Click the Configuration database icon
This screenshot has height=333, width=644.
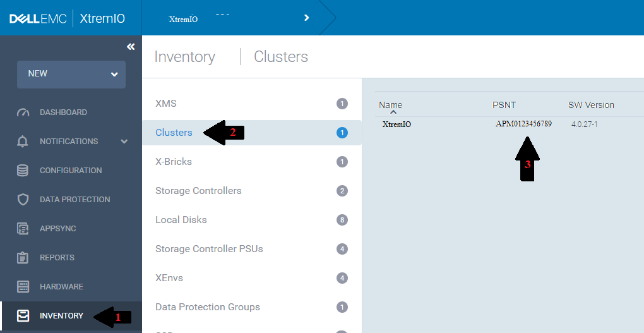tap(23, 171)
